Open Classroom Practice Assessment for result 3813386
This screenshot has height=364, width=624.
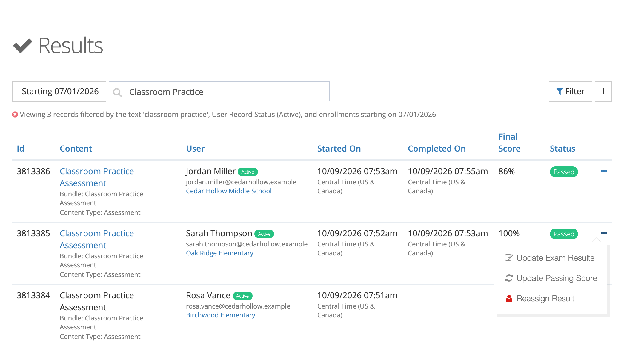97,177
